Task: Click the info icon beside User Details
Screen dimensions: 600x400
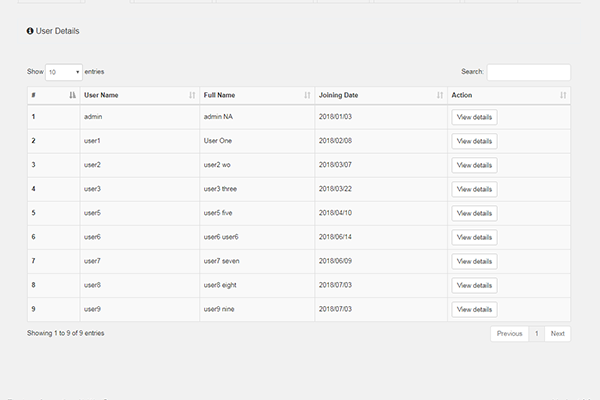Action: (x=30, y=31)
